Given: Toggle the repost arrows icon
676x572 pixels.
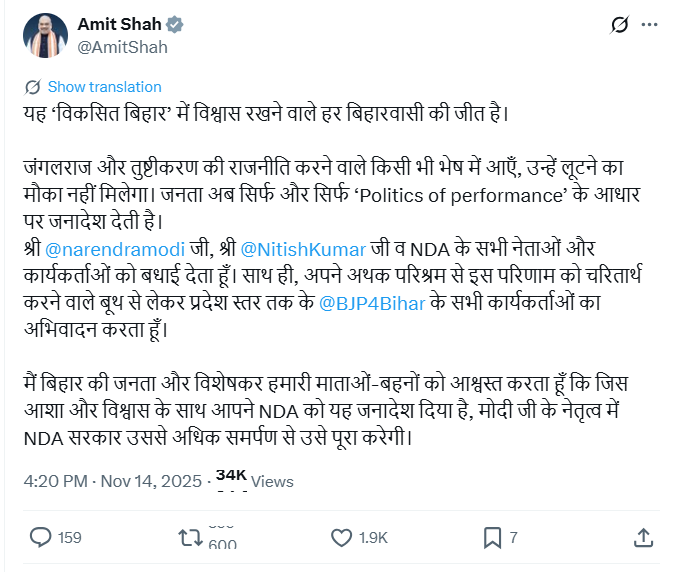Looking at the screenshot, I should (188, 538).
